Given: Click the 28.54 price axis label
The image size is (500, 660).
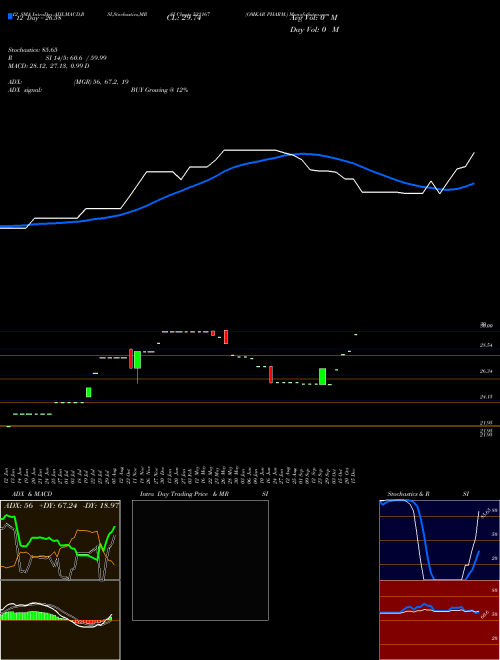Looking at the screenshot, I should (x=486, y=345).
